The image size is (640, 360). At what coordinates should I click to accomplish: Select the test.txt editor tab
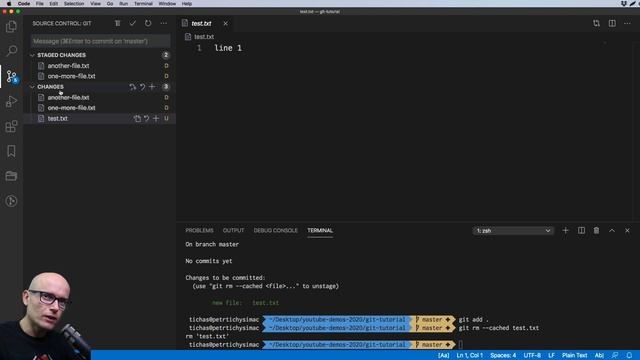tap(201, 24)
